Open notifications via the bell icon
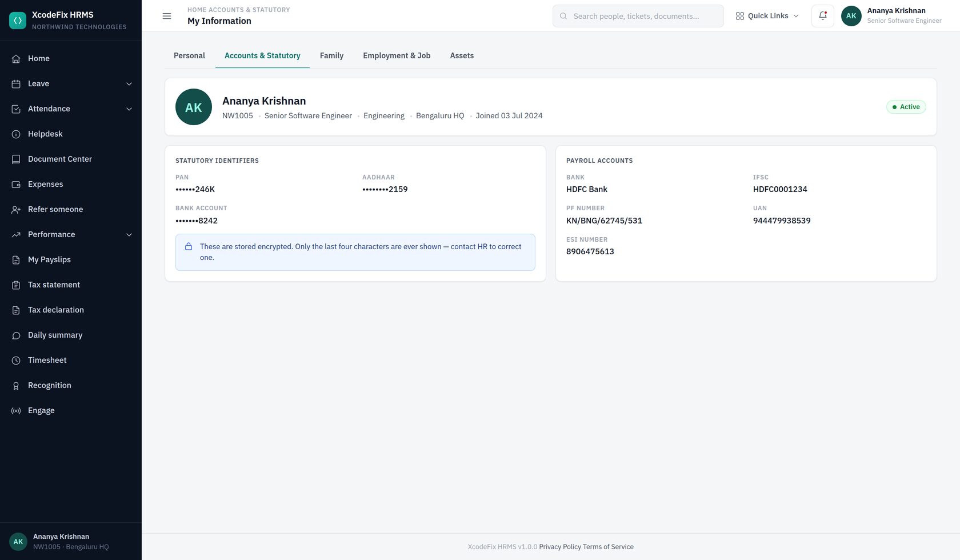The height and width of the screenshot is (560, 960). pyautogui.click(x=823, y=16)
